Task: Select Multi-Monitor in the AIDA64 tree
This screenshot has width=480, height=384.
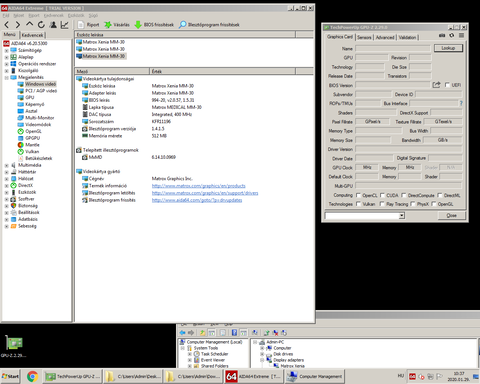Action: [x=36, y=118]
